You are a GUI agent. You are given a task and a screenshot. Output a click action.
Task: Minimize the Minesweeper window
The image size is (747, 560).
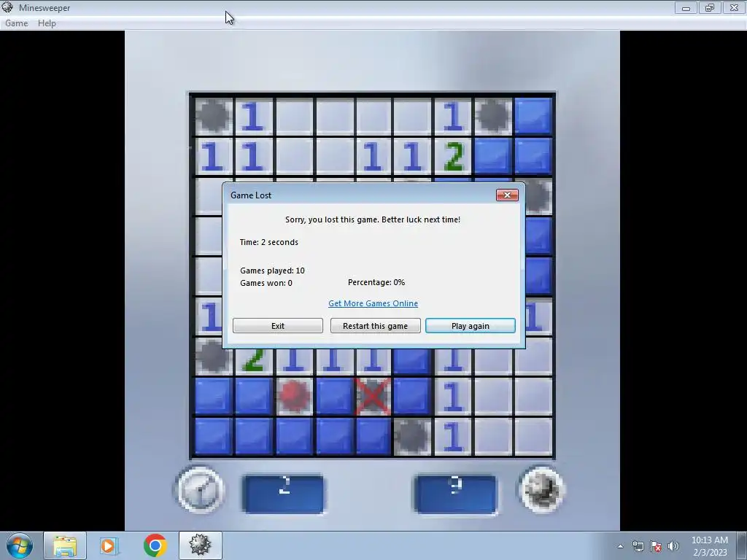coord(686,7)
